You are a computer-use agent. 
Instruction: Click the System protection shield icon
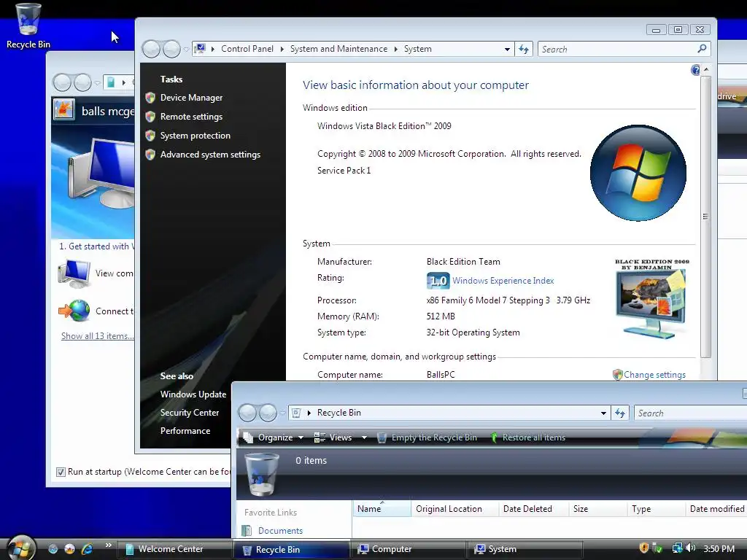coord(150,136)
